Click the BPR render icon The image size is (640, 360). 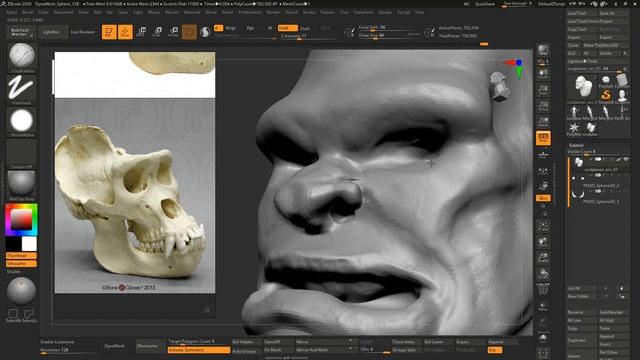pos(543,51)
